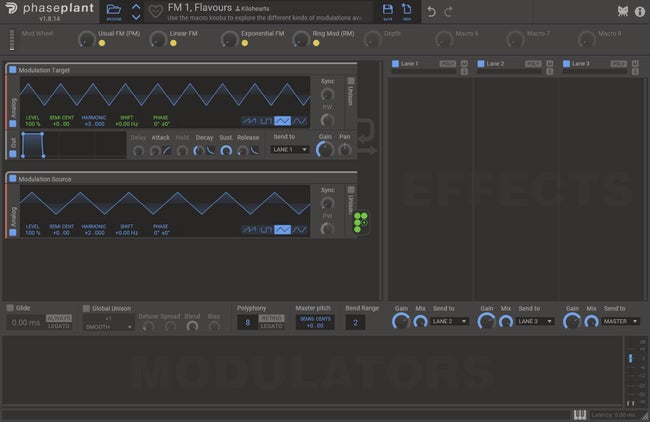This screenshot has width=650, height=422.
Task: Click the undo arrow
Action: click(x=431, y=12)
